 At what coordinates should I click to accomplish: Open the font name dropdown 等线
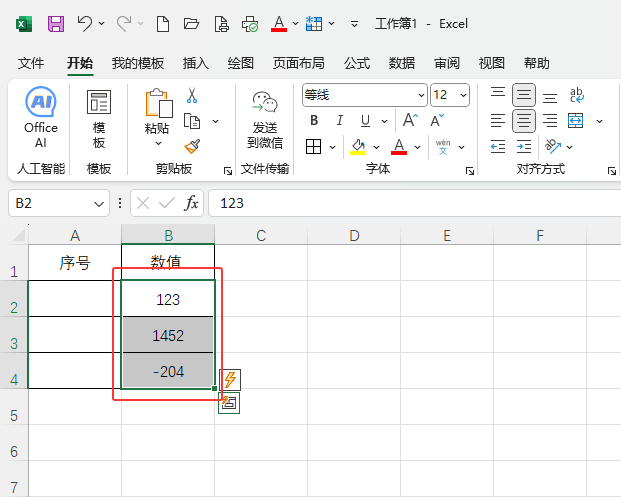(421, 95)
